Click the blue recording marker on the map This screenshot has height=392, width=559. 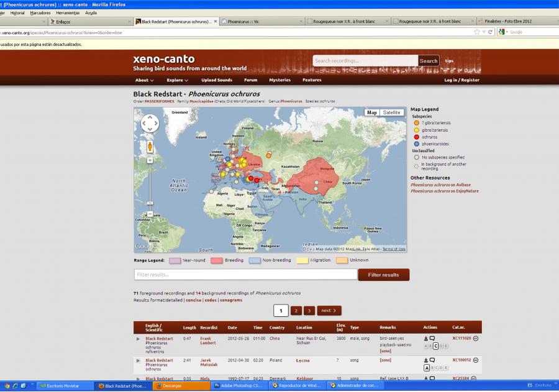[x=227, y=159]
